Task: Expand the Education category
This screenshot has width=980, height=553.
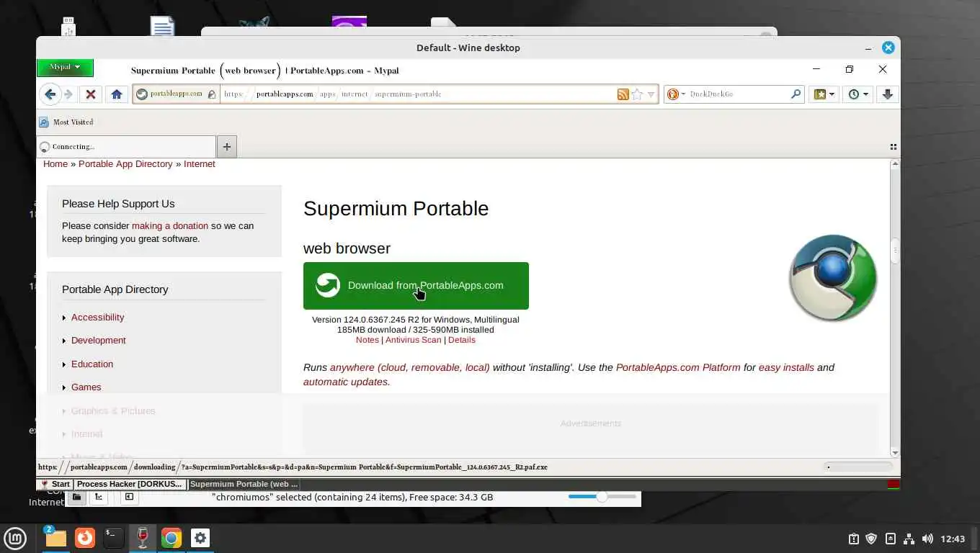Action: 92,364
